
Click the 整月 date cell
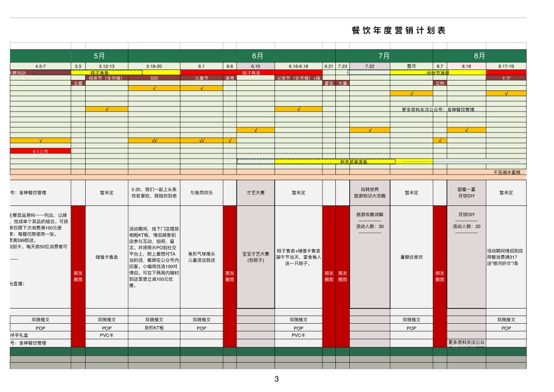411,66
